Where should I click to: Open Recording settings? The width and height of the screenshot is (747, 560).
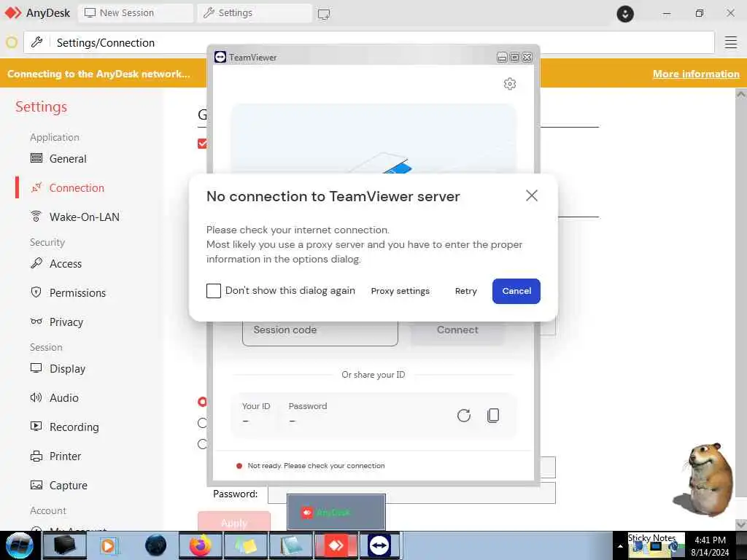point(74,427)
